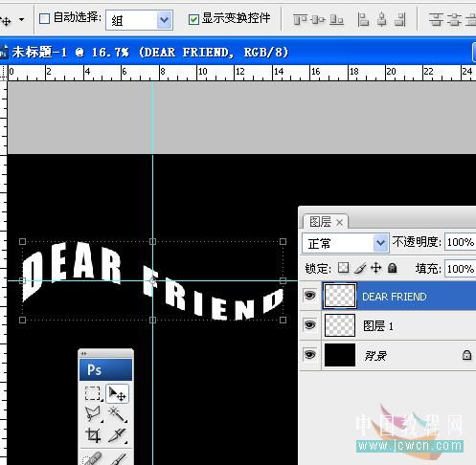Click the lock all padlock icon

(393, 268)
